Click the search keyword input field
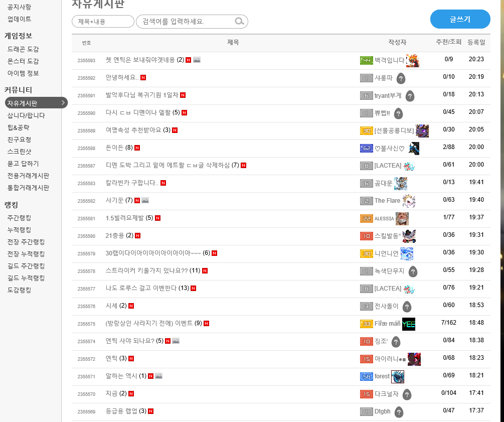 (187, 22)
